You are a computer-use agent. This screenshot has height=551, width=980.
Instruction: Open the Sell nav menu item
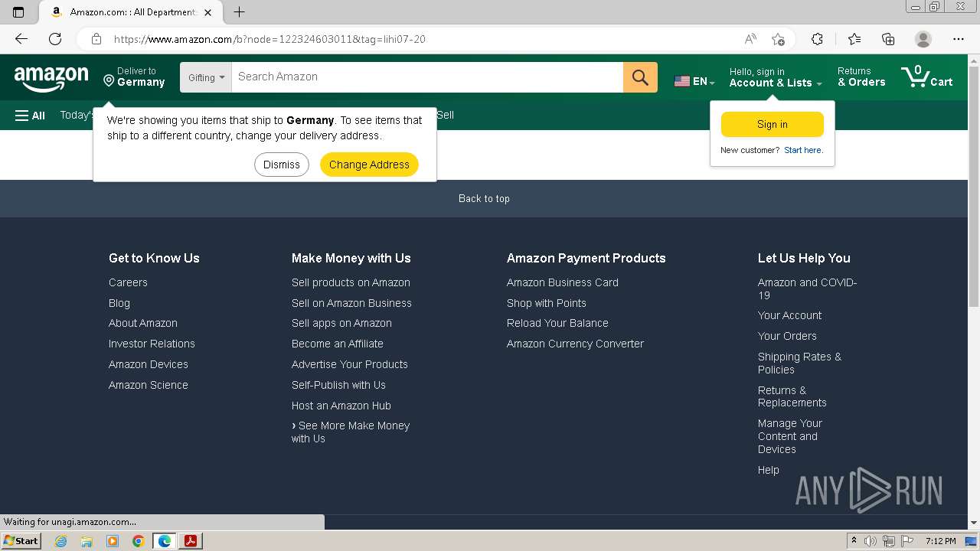(445, 115)
